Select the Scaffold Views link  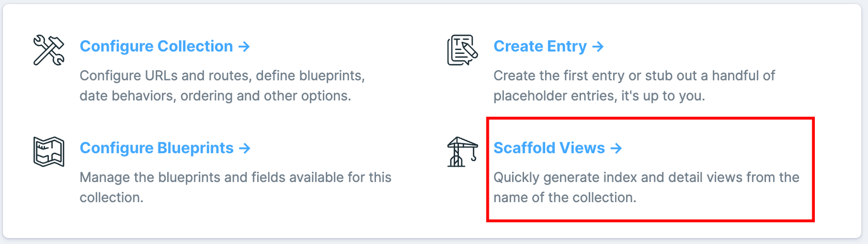tap(549, 148)
